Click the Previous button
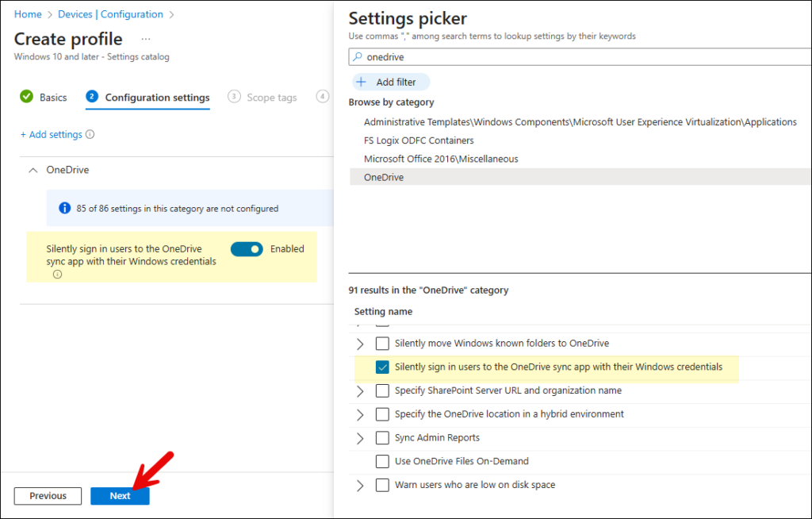The width and height of the screenshot is (812, 519). 48,496
